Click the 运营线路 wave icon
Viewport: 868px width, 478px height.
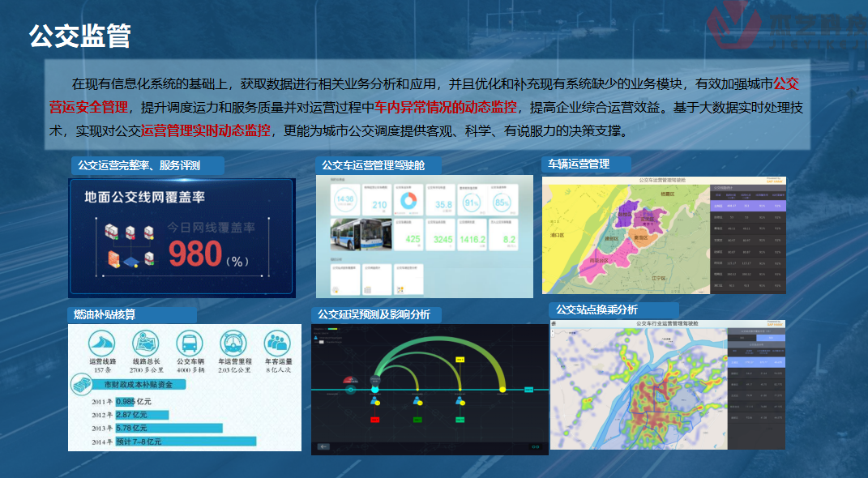click(x=102, y=342)
